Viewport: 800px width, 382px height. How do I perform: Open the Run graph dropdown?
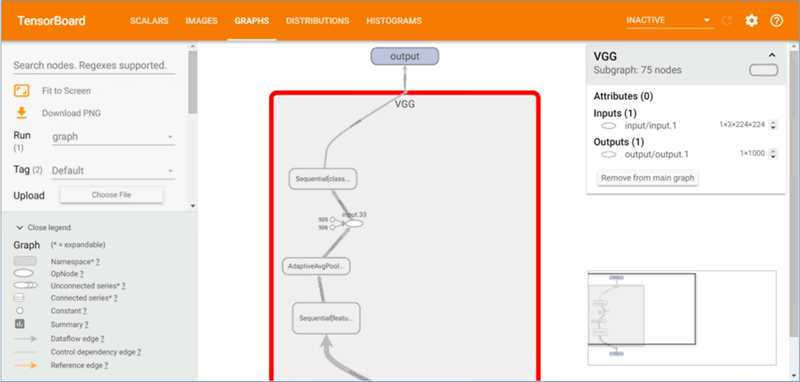(113, 137)
